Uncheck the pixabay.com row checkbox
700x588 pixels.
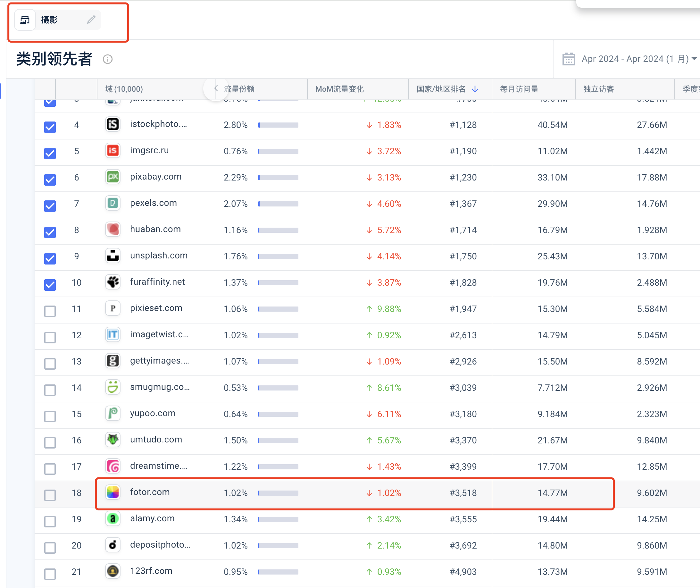pos(50,180)
